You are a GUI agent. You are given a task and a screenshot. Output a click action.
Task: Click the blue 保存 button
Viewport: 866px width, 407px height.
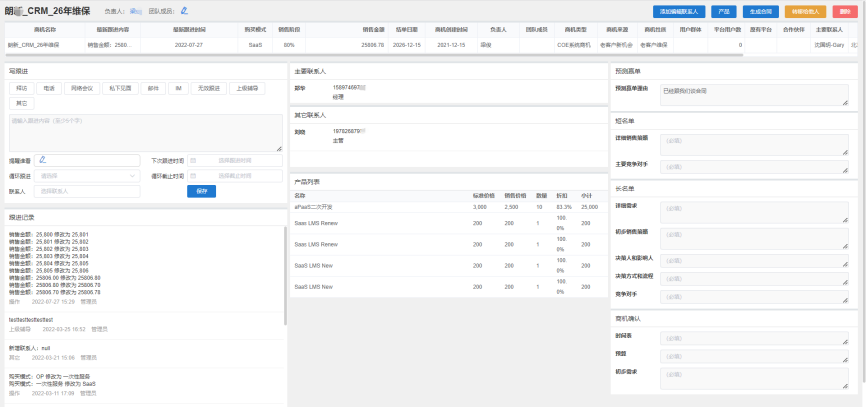click(202, 191)
